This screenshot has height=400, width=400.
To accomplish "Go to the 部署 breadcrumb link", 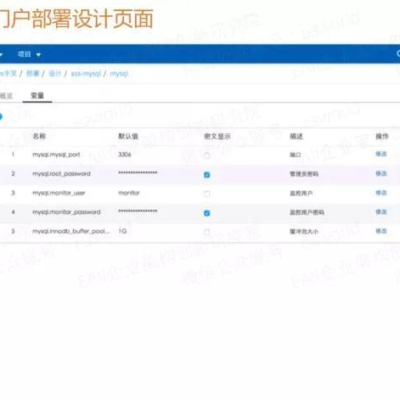I will (x=33, y=74).
